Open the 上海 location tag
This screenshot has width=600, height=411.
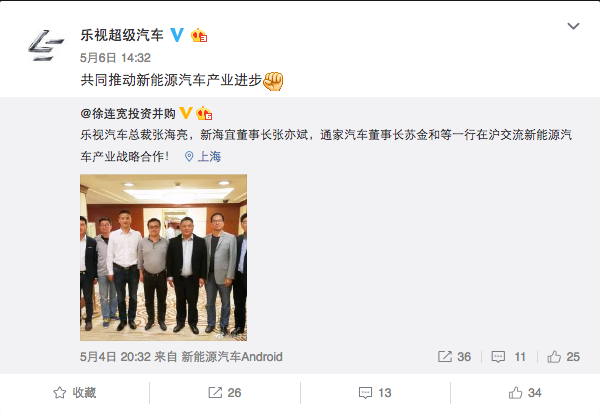203,157
